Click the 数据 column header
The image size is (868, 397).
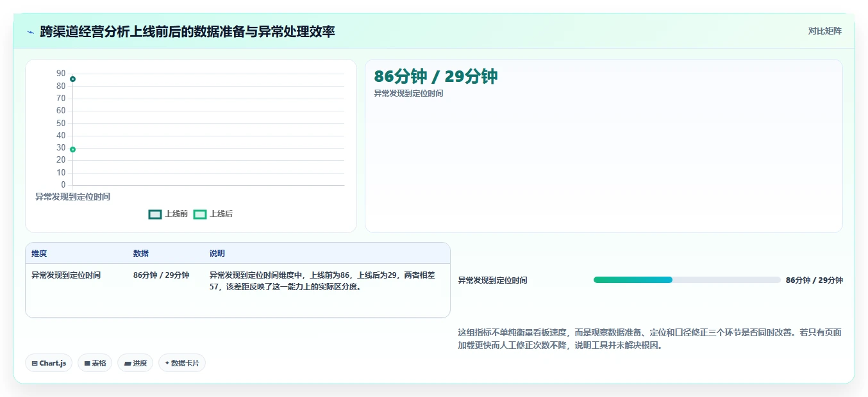pyautogui.click(x=141, y=254)
